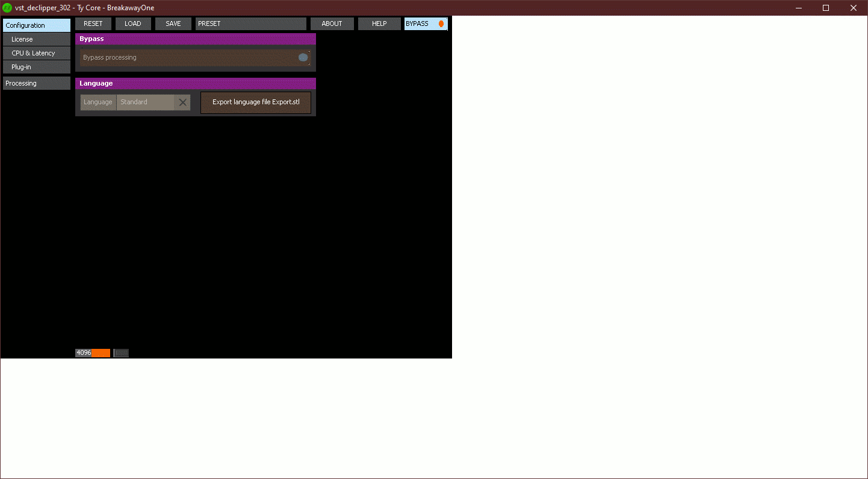
Task: Click the RESET button
Action: (x=93, y=23)
